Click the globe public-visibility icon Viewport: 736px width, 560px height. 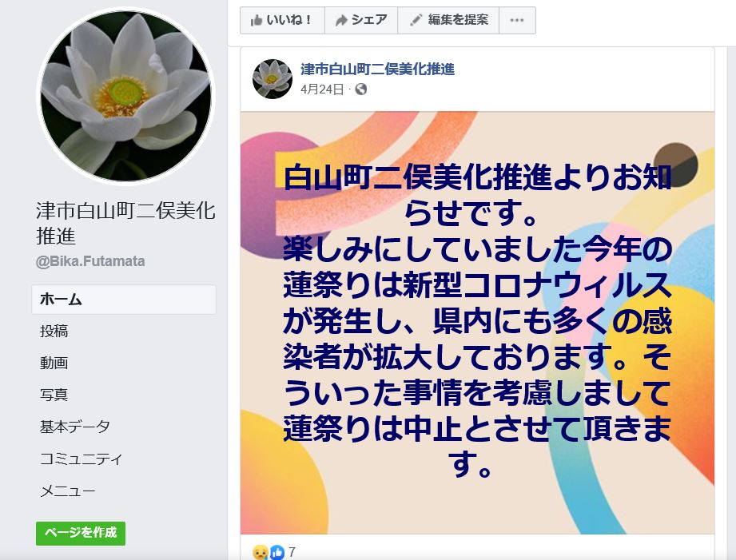tap(361, 89)
